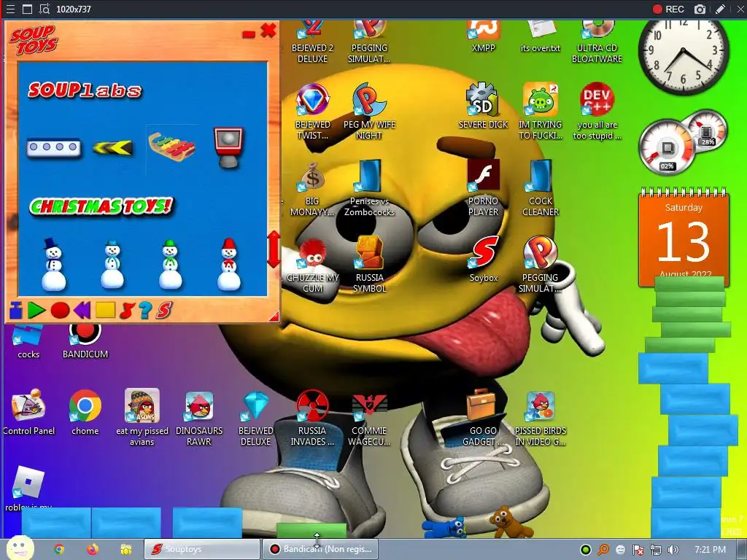The height and width of the screenshot is (560, 747).
Task: Click the volume speaker tray icon
Action: (x=673, y=550)
